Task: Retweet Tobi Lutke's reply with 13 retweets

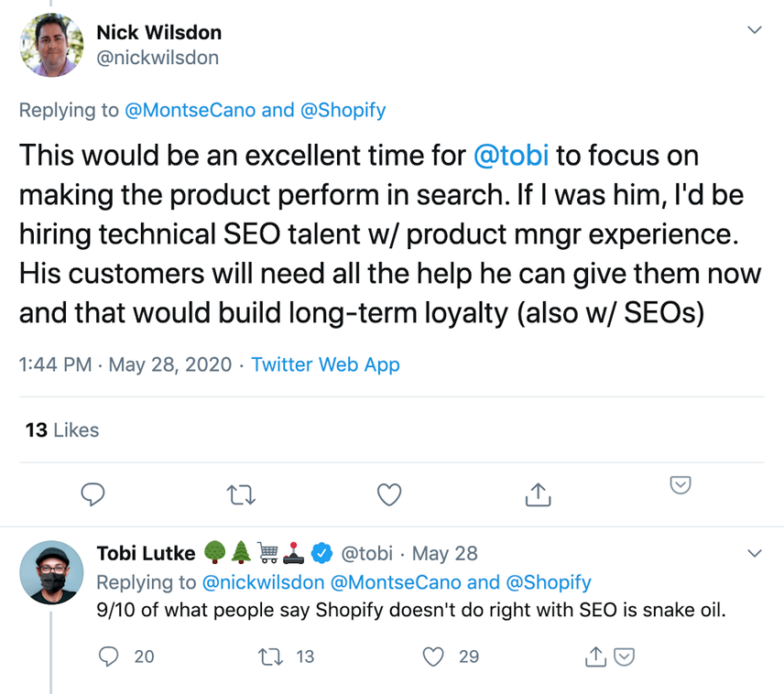Action: 270,656
